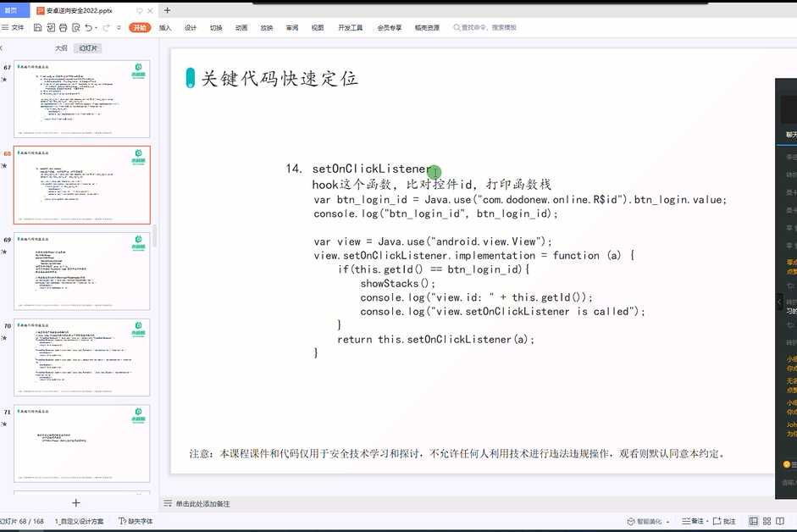Click the animation star under slide 68
Screen dimensions: 797x532
click(4, 166)
